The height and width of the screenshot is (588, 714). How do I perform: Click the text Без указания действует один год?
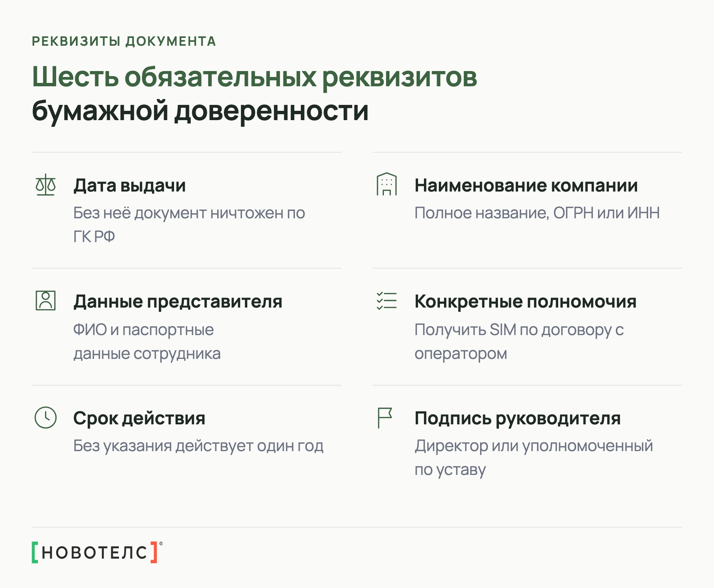pos(198,446)
